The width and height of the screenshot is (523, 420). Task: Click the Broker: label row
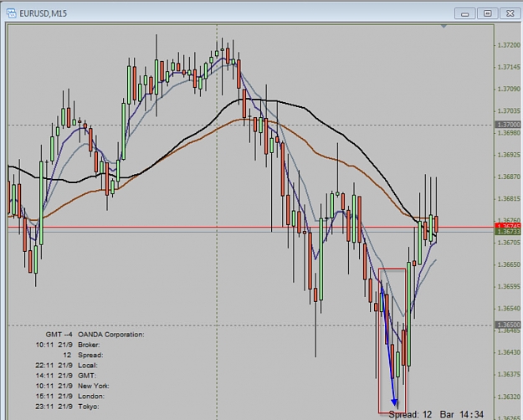pyautogui.click(x=68, y=345)
